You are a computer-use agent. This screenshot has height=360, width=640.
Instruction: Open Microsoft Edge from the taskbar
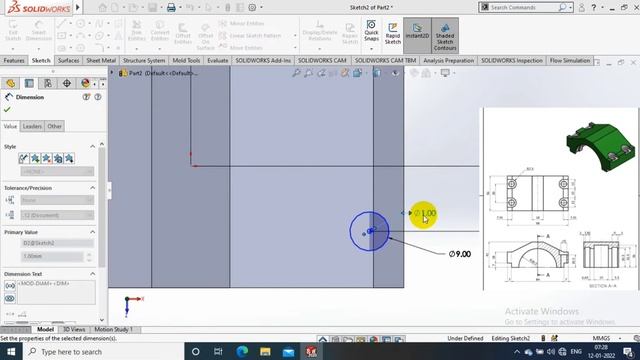[242, 351]
